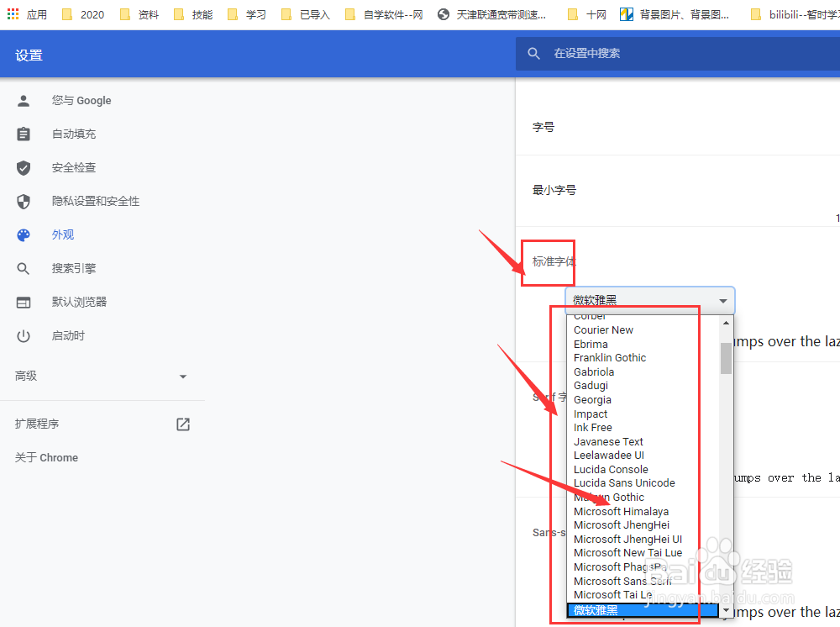
Task: Click the shield icon for 隐私设置和安全性
Action: coord(23,202)
